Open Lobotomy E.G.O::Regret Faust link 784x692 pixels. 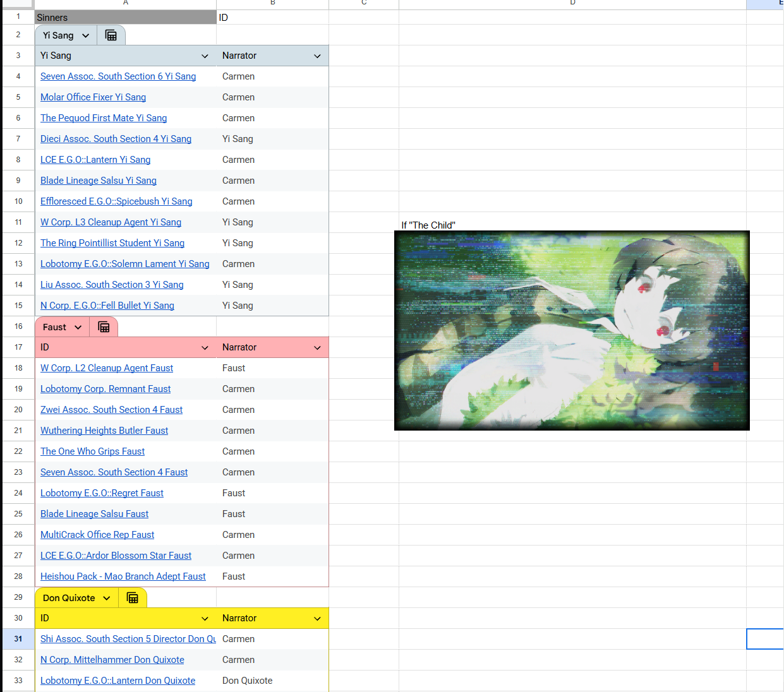pos(102,493)
